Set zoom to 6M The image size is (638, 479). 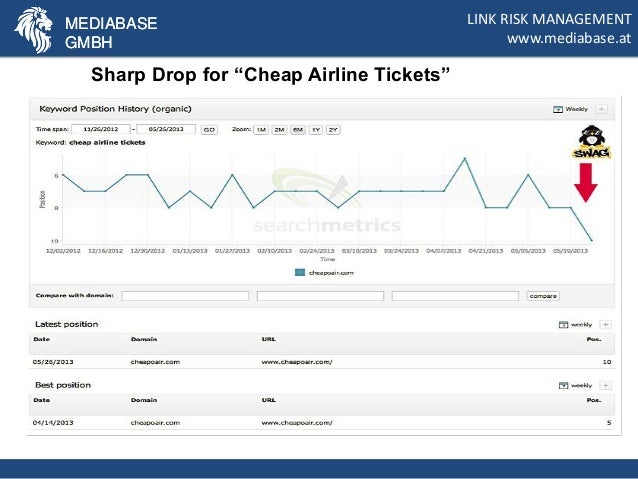(x=298, y=130)
